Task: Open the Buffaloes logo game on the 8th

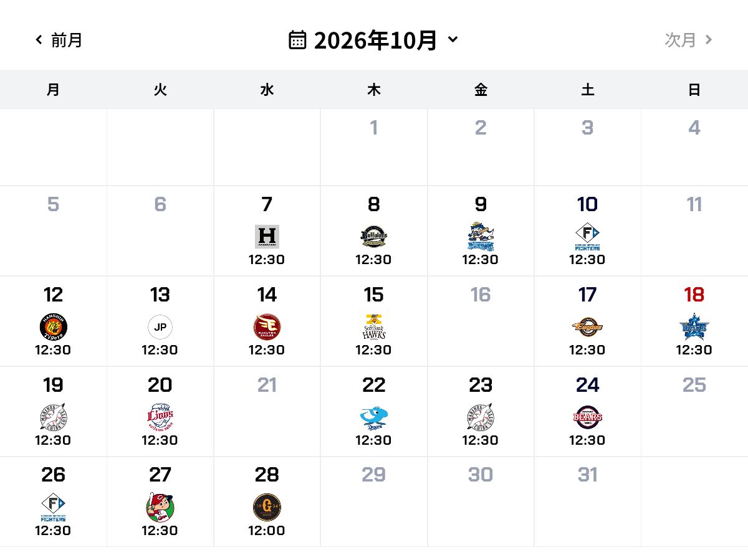Action: click(x=374, y=237)
